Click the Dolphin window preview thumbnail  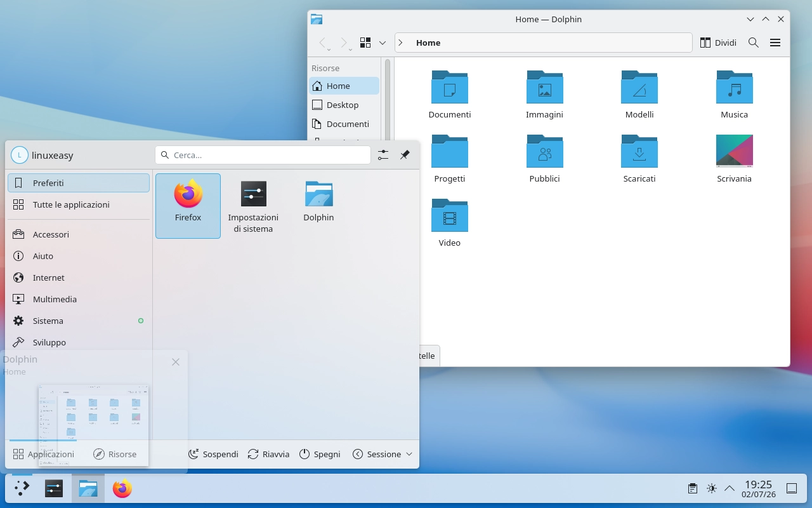pos(93,425)
